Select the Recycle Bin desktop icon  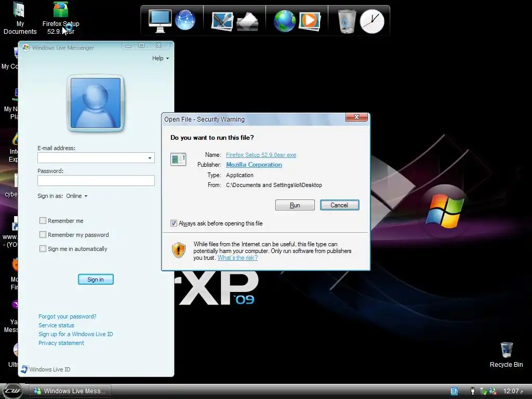tap(506, 355)
